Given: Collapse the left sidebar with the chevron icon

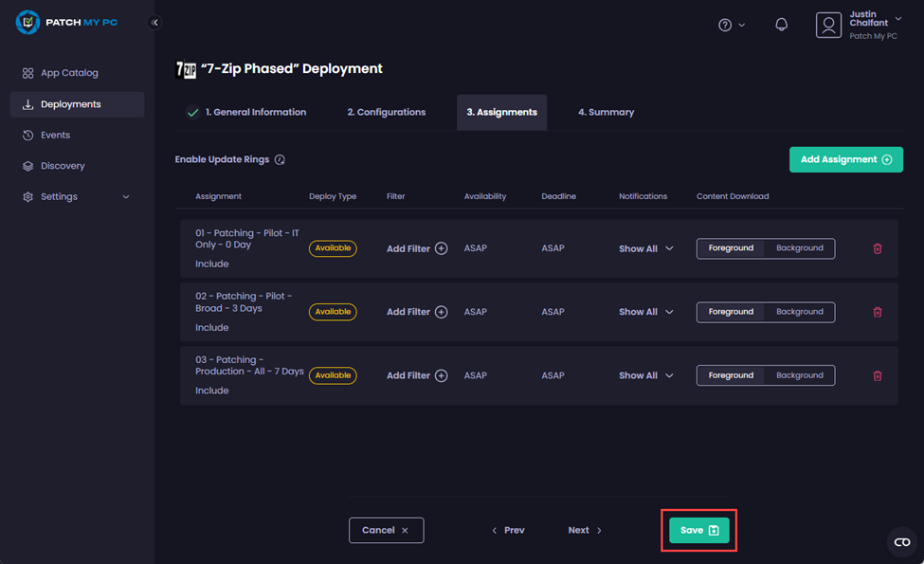Looking at the screenshot, I should [155, 23].
